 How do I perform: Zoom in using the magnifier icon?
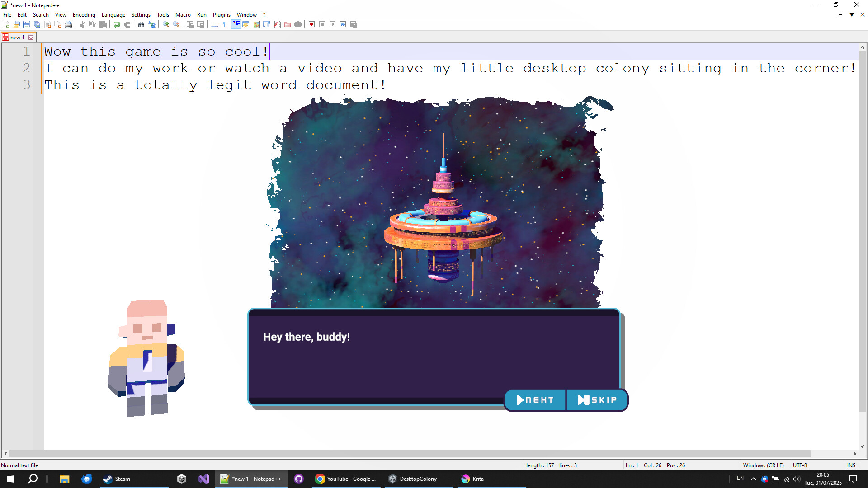[165, 25]
